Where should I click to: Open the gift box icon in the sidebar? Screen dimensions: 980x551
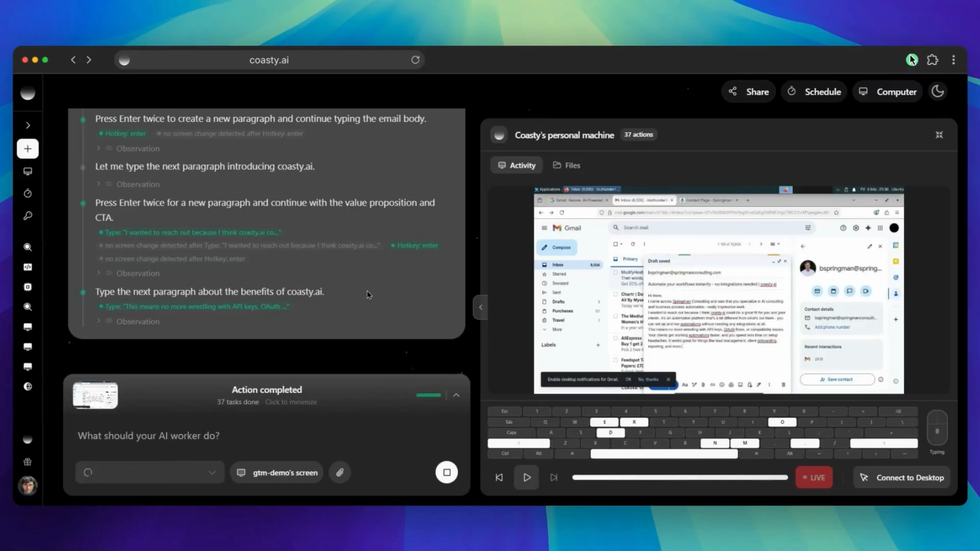tap(28, 462)
